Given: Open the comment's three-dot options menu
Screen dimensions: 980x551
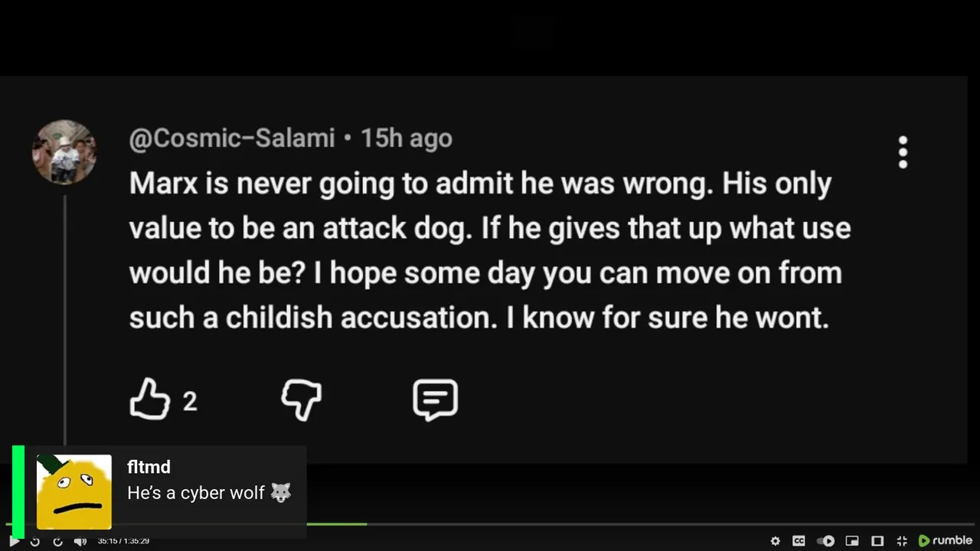Looking at the screenshot, I should tap(903, 152).
